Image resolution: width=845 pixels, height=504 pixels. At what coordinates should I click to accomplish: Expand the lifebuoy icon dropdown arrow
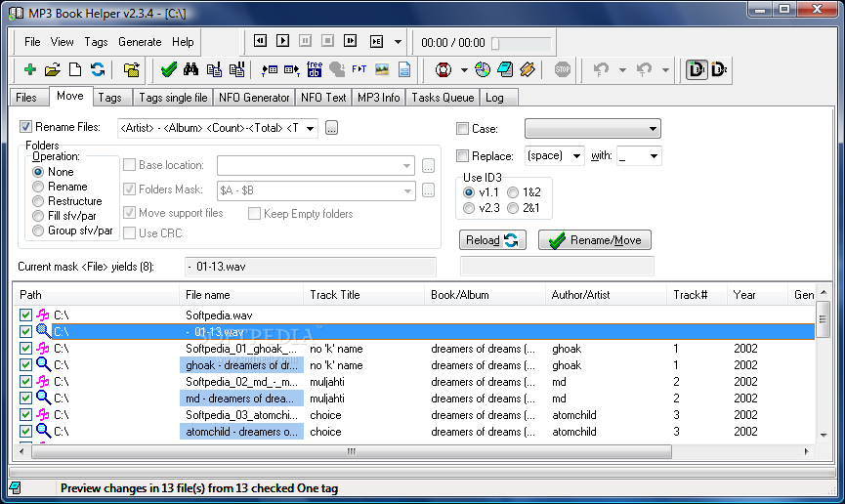coord(463,70)
